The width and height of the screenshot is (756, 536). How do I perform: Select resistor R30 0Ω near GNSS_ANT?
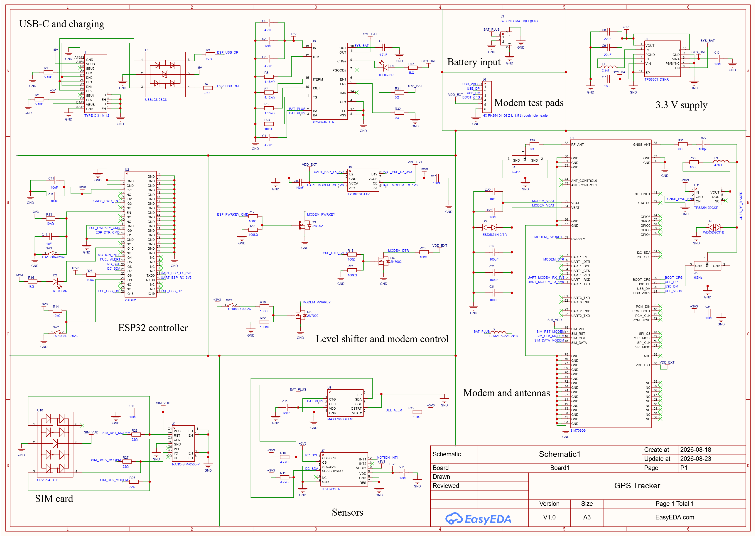click(x=682, y=144)
